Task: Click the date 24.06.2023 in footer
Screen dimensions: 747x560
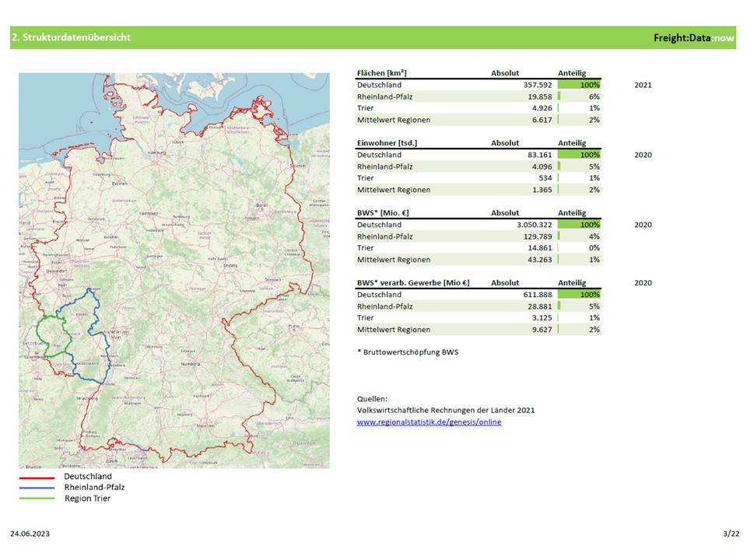Action: pyautogui.click(x=30, y=534)
